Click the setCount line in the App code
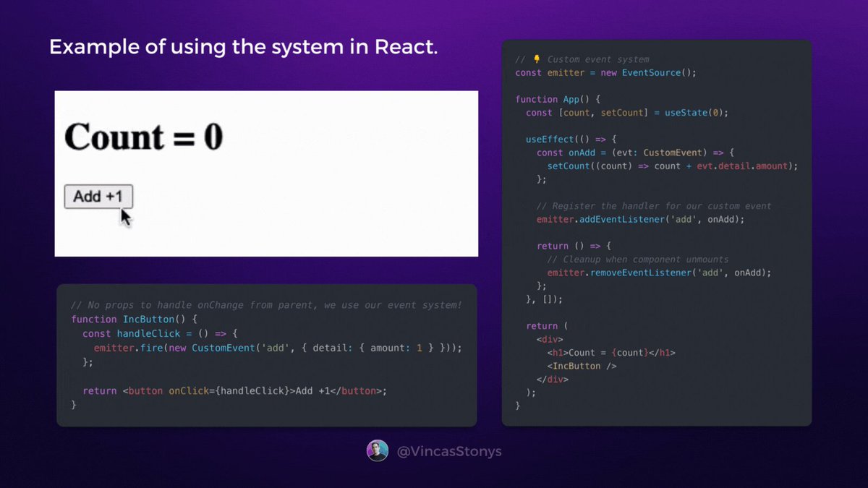Screen dimensions: 868x488 [x=673, y=166]
